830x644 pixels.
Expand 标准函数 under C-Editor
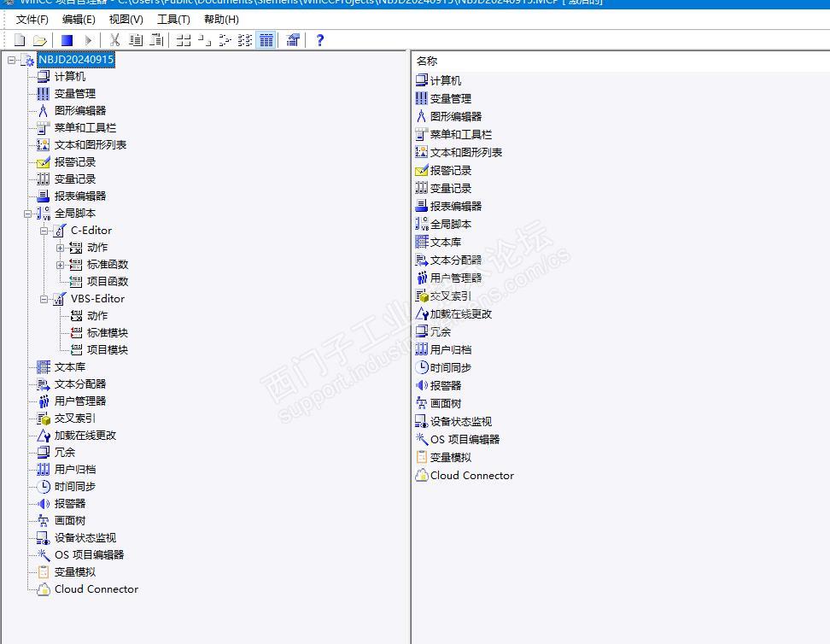pos(61,265)
